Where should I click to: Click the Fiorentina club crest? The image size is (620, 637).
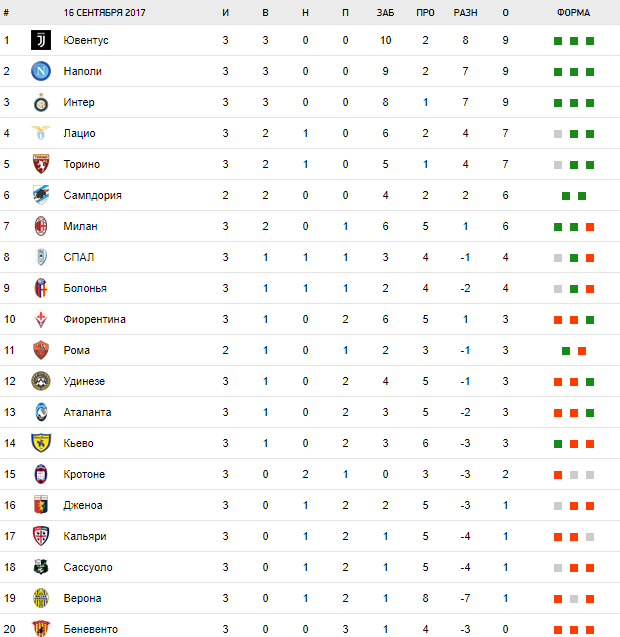tap(41, 319)
